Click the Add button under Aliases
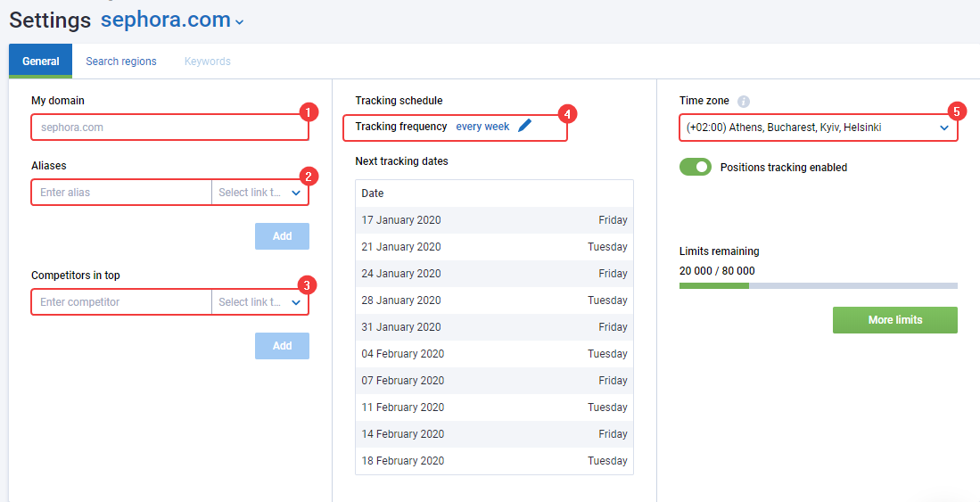Screen dimensions: 980x502 282,236
